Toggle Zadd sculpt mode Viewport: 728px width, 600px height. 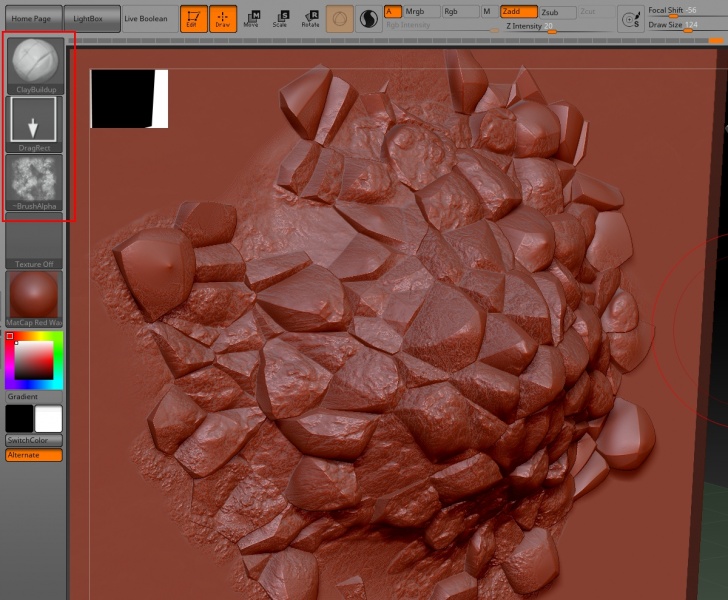pyautogui.click(x=519, y=12)
